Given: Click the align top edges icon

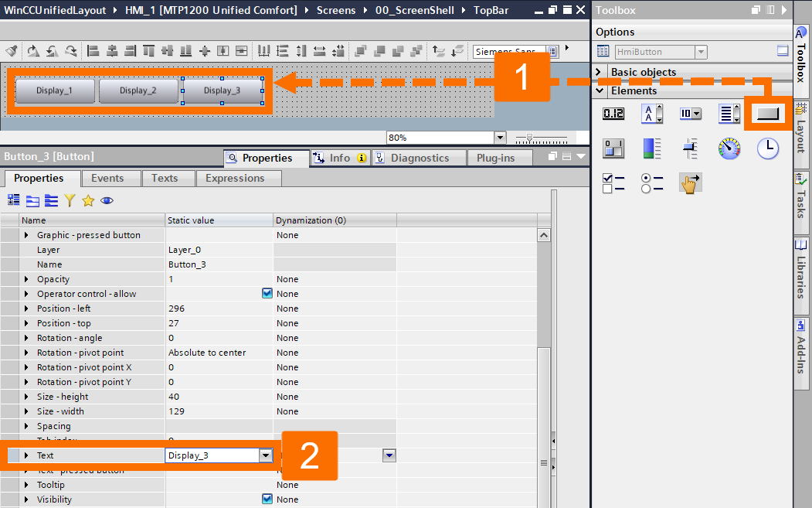Looking at the screenshot, I should pyautogui.click(x=148, y=51).
